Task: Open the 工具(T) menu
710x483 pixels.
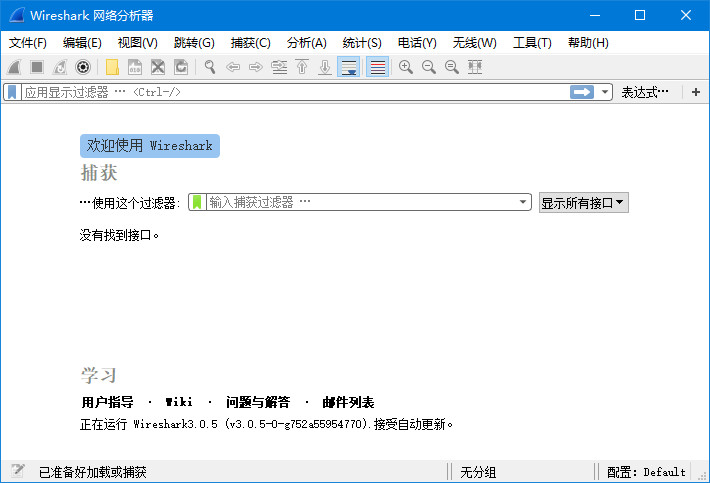Action: tap(532, 43)
